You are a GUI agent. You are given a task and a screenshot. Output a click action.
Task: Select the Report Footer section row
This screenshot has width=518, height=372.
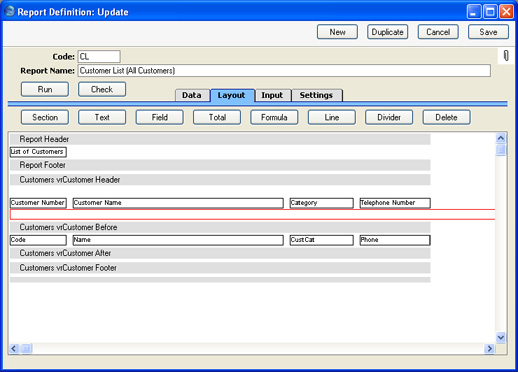pyautogui.click(x=220, y=165)
